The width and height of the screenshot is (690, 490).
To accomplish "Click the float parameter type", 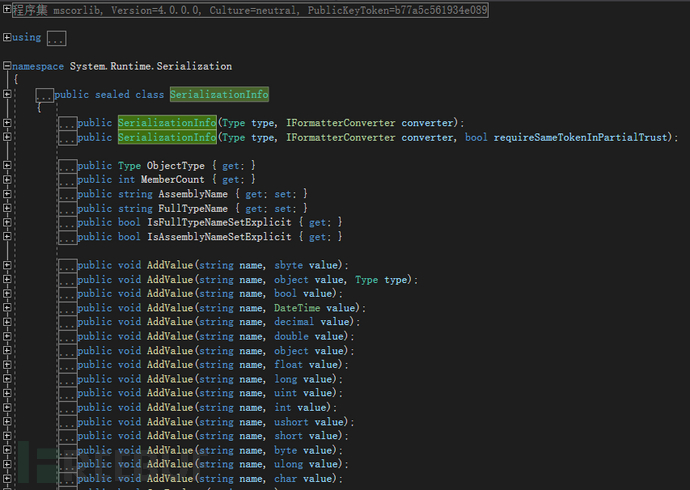I will pyautogui.click(x=289, y=364).
